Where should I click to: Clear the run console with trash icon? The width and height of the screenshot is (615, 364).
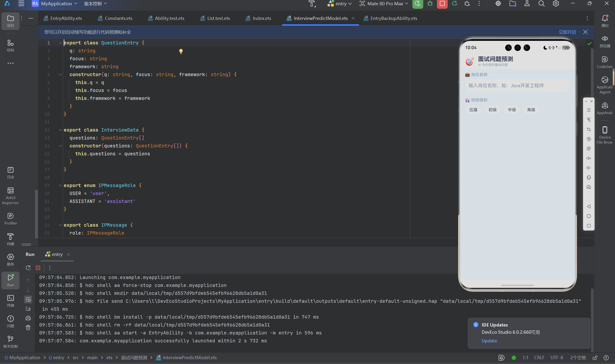(x=28, y=328)
